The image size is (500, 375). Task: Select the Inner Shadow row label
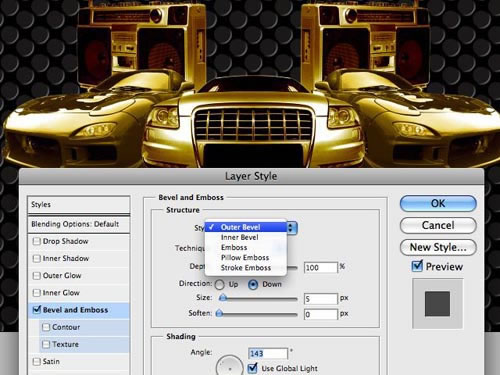(x=66, y=258)
